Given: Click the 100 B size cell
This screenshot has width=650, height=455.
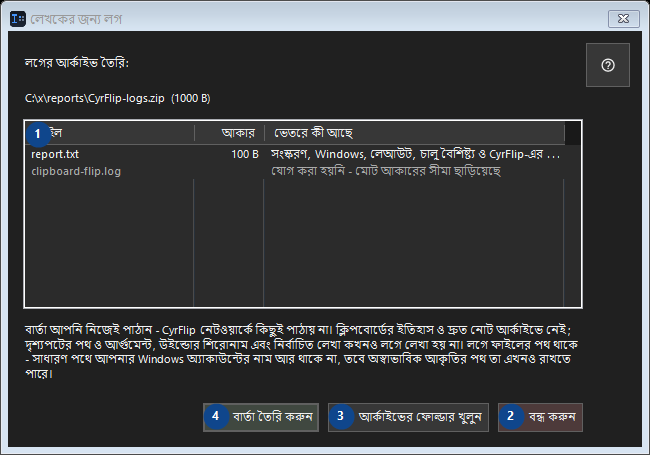Looking at the screenshot, I should [245, 155].
